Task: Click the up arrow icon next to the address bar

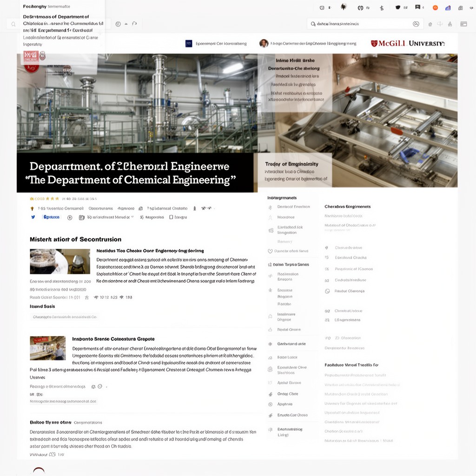Action: [126, 24]
